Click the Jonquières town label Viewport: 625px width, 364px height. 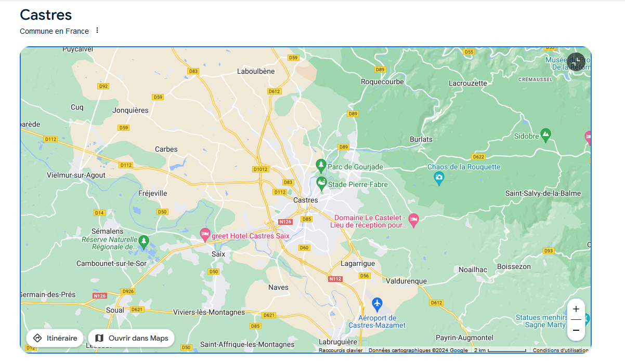click(x=131, y=110)
